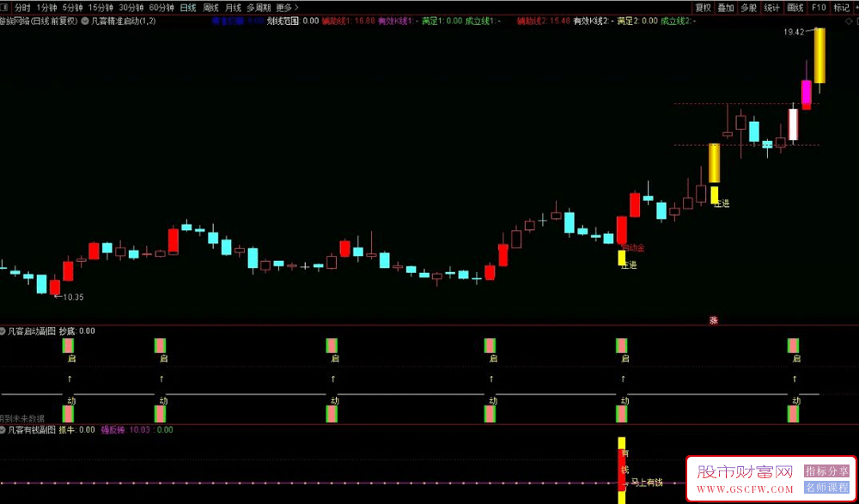The image size is (859, 504).
Task: Click the red 启动金 signal label
Action: click(635, 247)
